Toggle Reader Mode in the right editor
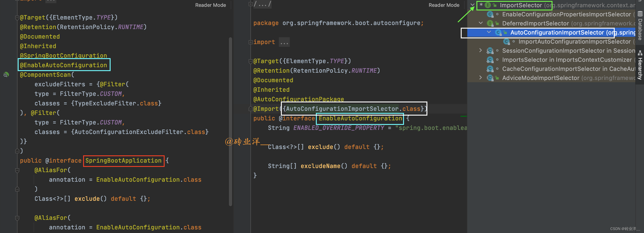This screenshot has width=644, height=233. pos(444,5)
